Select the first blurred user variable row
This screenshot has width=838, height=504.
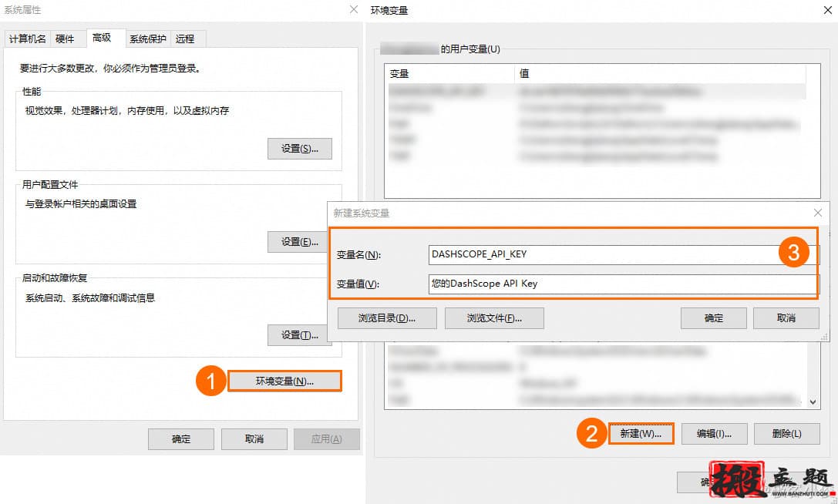pyautogui.click(x=595, y=92)
